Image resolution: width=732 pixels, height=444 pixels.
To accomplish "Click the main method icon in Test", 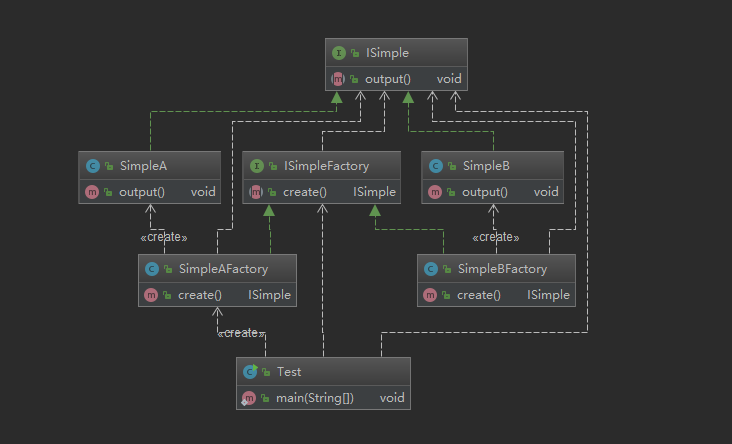I will pyautogui.click(x=249, y=398).
